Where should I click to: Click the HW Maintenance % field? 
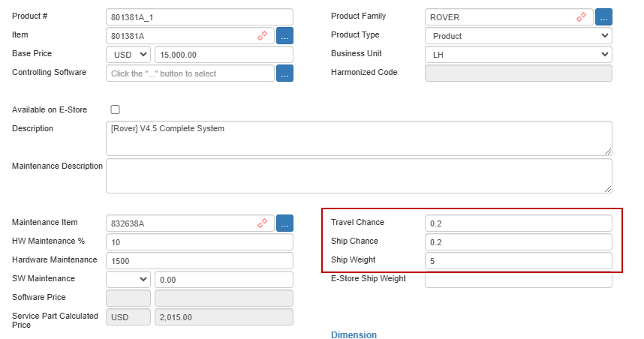pos(200,242)
